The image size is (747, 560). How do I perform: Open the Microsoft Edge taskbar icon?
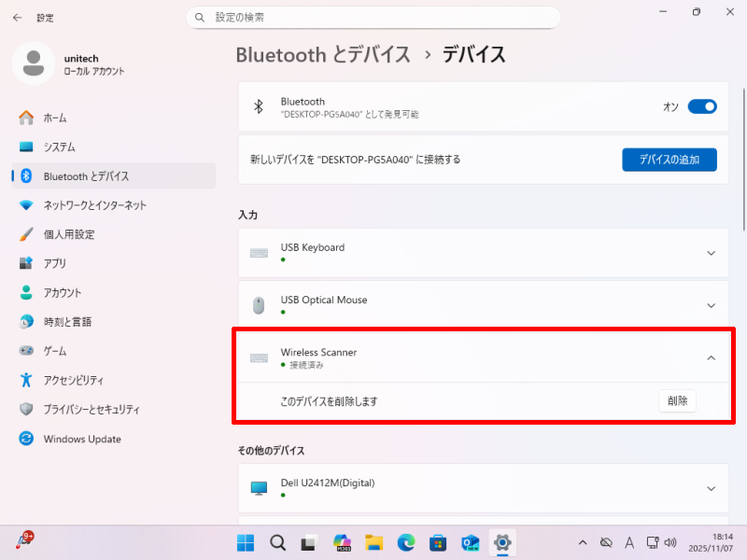click(405, 542)
